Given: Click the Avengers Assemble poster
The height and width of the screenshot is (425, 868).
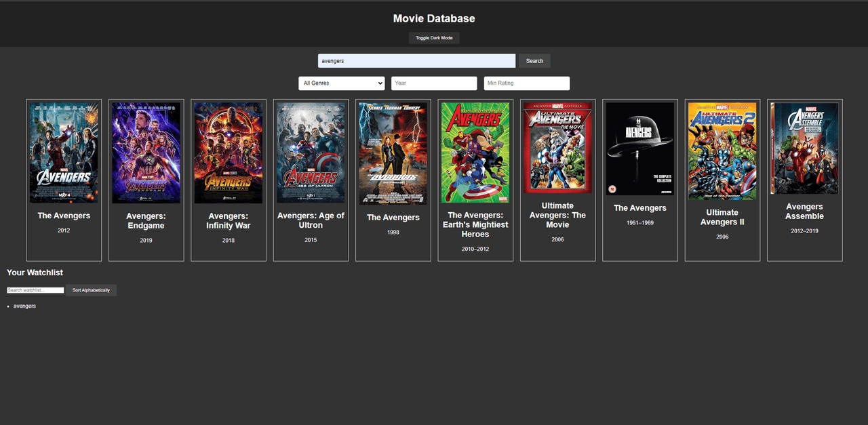Looking at the screenshot, I should point(804,148).
